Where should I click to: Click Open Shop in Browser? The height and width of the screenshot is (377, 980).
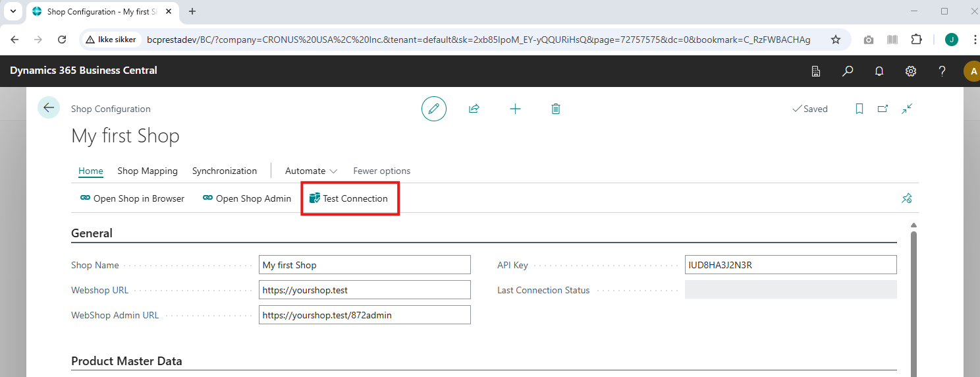pos(132,198)
